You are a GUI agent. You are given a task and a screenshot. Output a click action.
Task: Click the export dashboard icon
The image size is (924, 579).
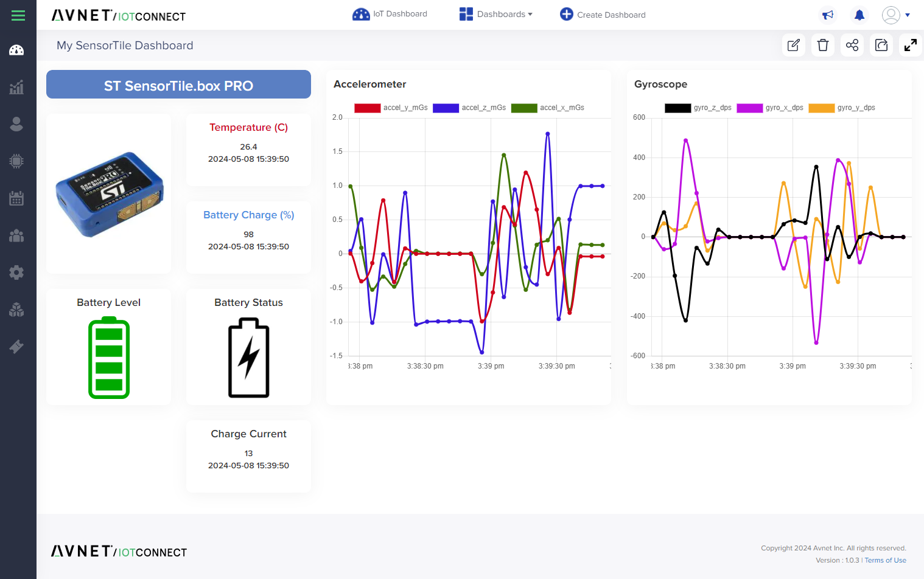(881, 45)
